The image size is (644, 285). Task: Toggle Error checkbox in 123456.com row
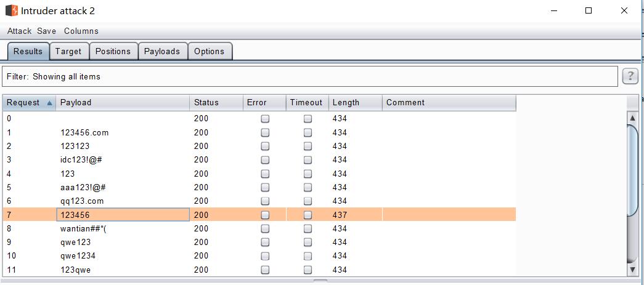265,132
